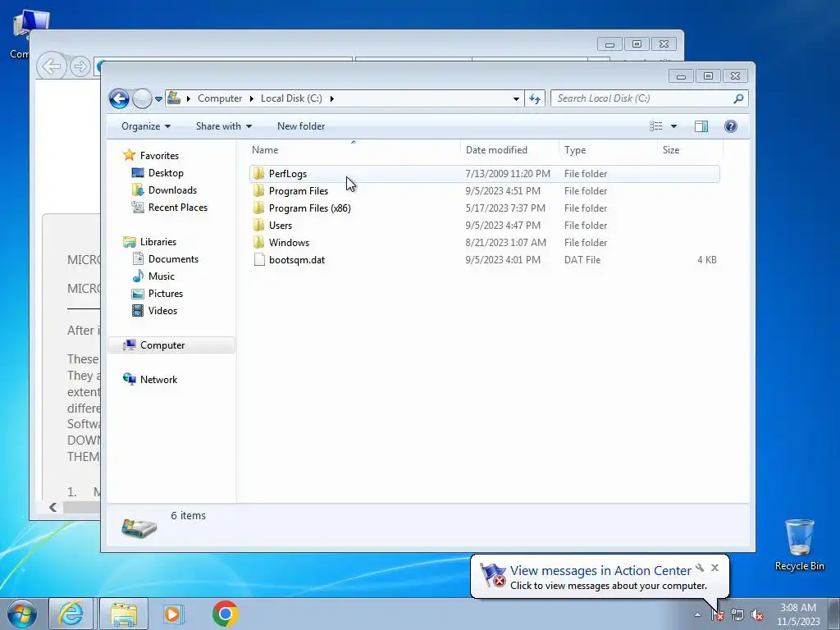Screen dimensions: 840x630
Task: Click the search magnifier icon
Action: click(738, 98)
